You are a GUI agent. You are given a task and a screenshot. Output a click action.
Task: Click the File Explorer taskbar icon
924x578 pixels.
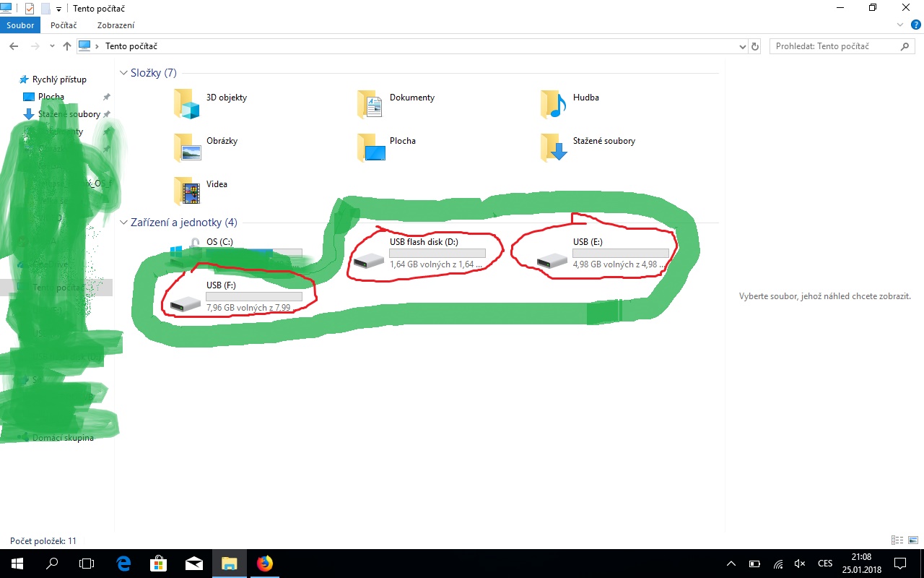pos(229,564)
